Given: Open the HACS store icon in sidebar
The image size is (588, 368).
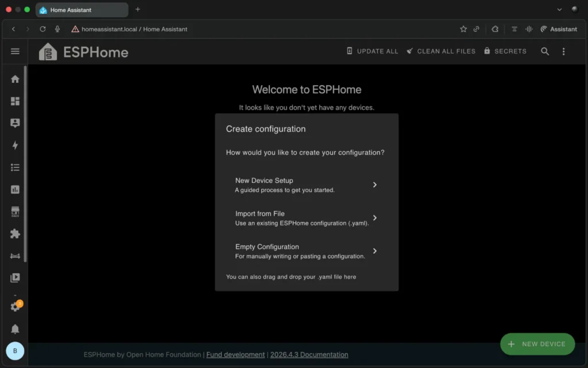Looking at the screenshot, I should pyautogui.click(x=15, y=212).
